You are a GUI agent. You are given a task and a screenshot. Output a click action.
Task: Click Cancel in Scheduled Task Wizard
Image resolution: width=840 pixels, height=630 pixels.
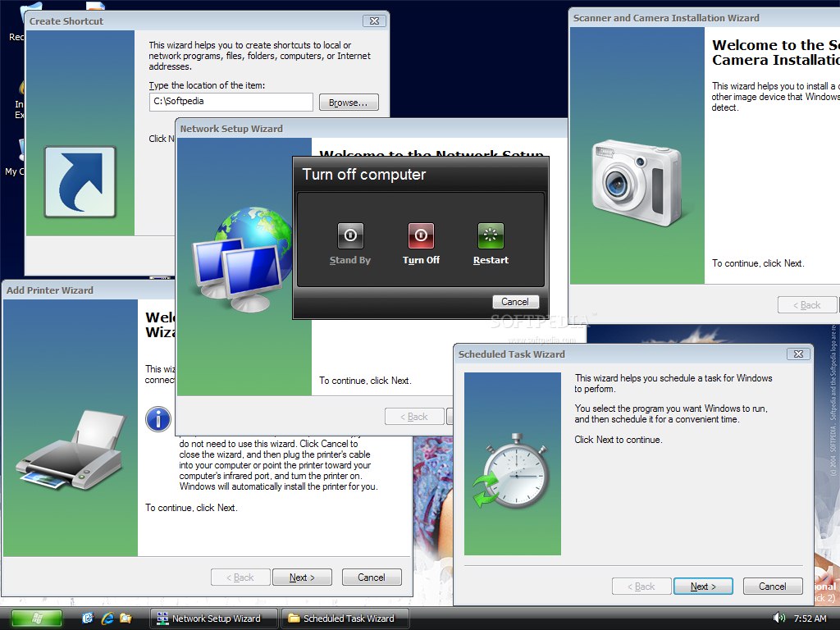point(773,587)
